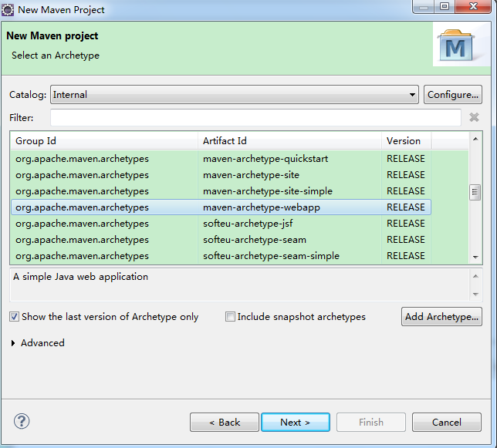
Task: Click archetype list scrollbar up arrow
Action: click(x=475, y=139)
